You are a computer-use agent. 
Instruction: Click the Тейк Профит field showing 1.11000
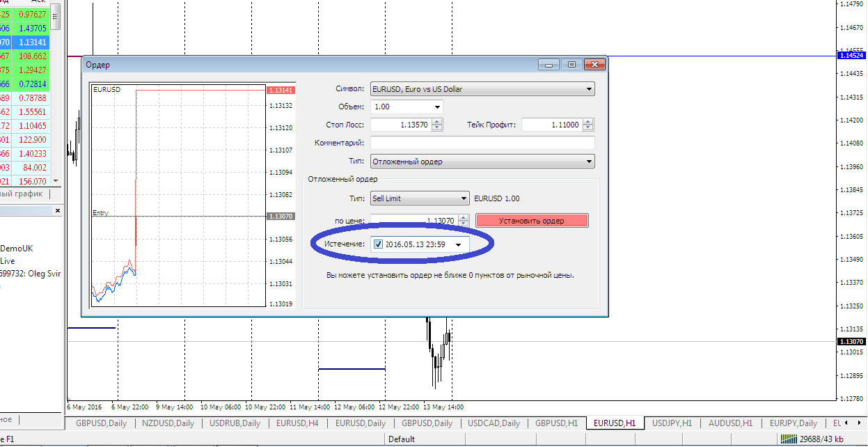tap(552, 125)
